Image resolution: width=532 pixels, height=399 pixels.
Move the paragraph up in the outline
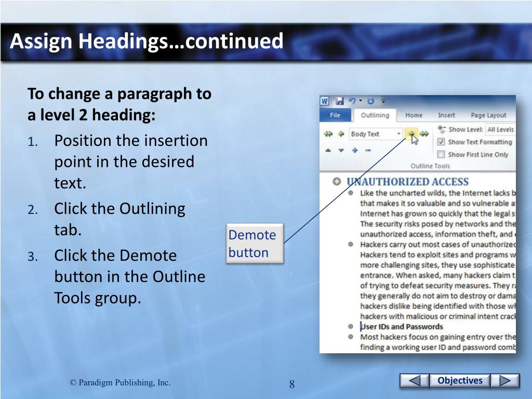[328, 150]
